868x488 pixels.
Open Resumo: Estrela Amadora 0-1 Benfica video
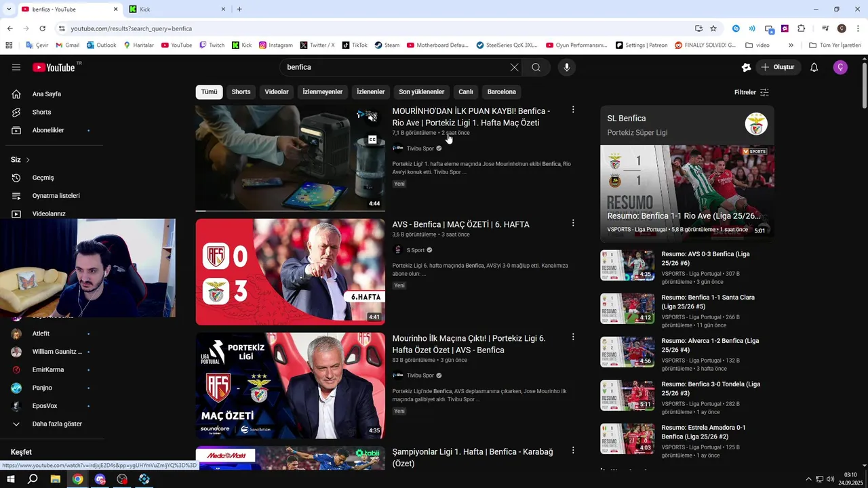click(703, 432)
